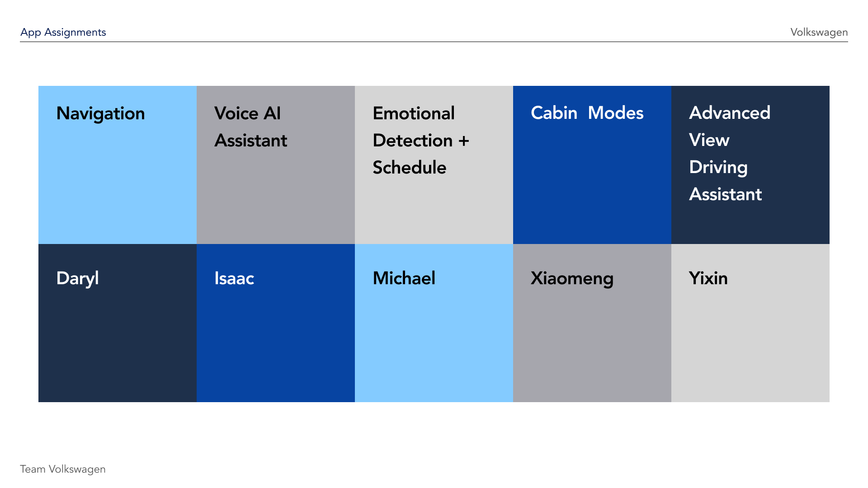
Task: Click the Emotional Detection + Schedule tile
Action: coord(434,208)
